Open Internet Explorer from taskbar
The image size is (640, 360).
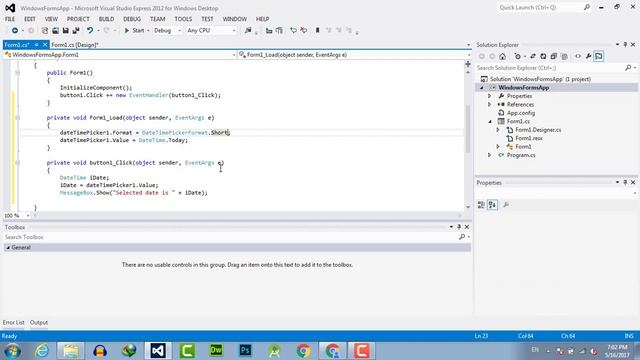[x=42, y=351]
